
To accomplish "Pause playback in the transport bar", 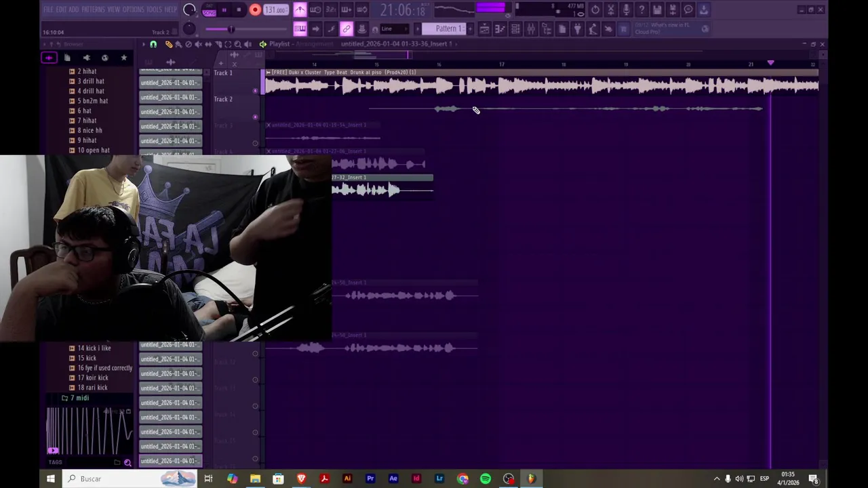I will point(224,9).
